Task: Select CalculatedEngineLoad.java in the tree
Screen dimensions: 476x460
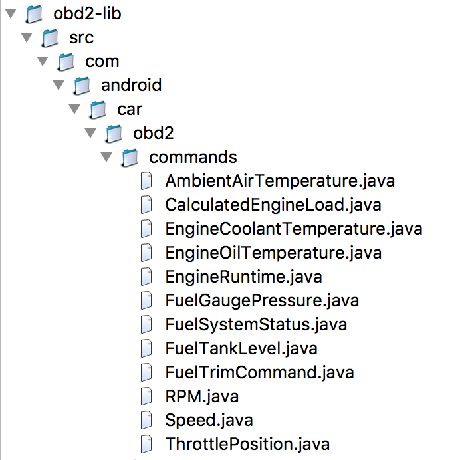Action: pyautogui.click(x=273, y=205)
